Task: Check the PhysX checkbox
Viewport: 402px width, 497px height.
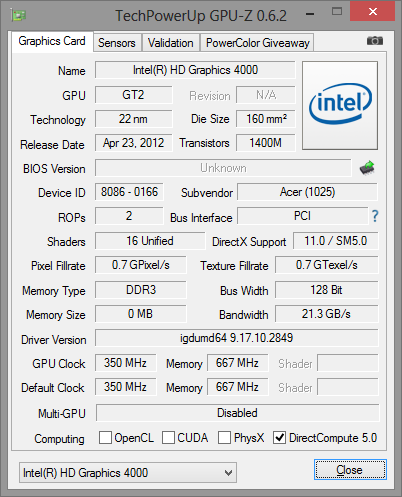Action: click(x=224, y=438)
